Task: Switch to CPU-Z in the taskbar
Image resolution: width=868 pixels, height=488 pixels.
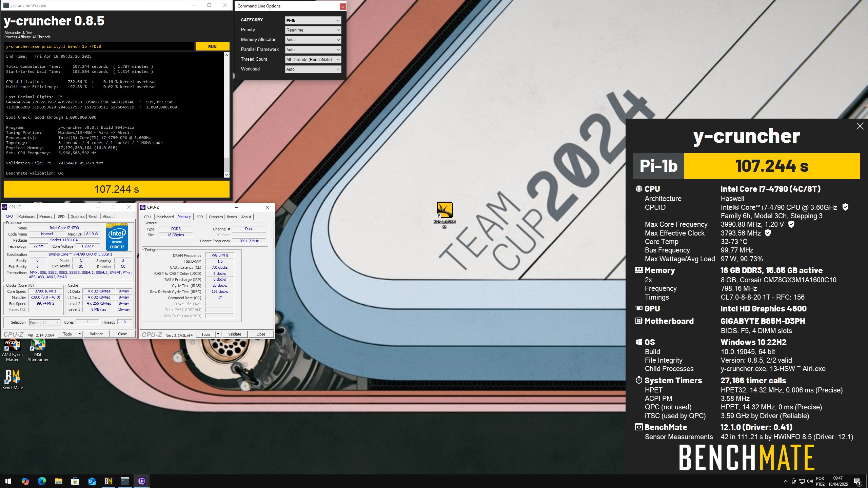Action: coord(142,481)
